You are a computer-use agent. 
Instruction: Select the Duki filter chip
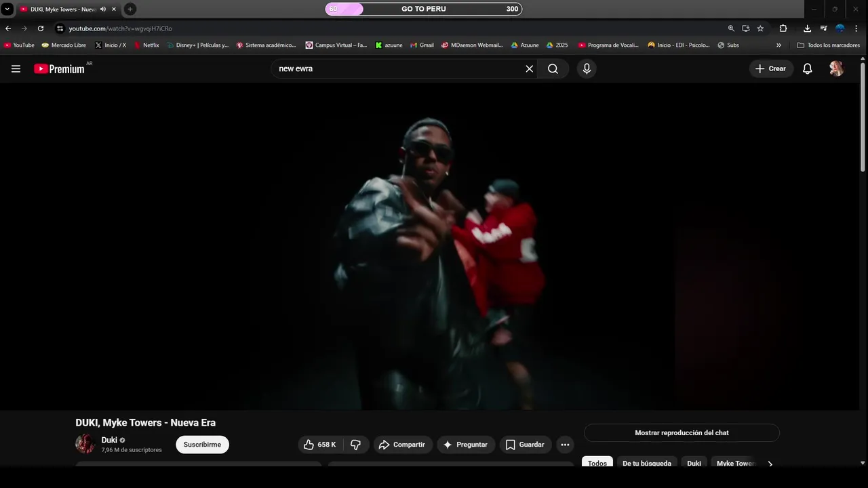694,463
